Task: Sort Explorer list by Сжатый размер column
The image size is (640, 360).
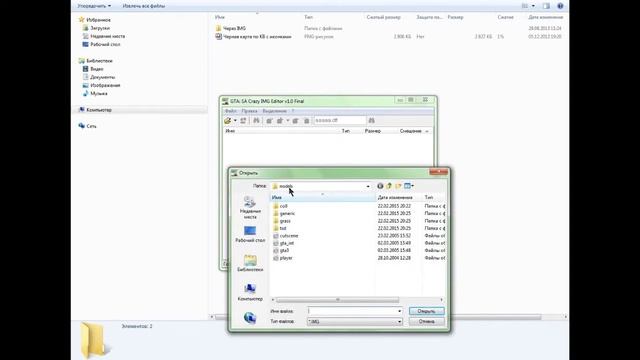Action: pyautogui.click(x=383, y=17)
